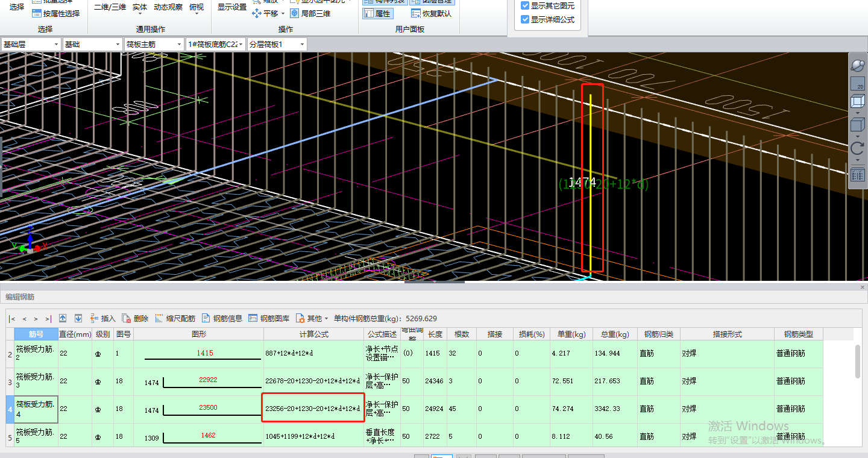Viewport: 868px width, 458px height.
Task: Select the wireframe cube view icon
Action: click(x=858, y=102)
